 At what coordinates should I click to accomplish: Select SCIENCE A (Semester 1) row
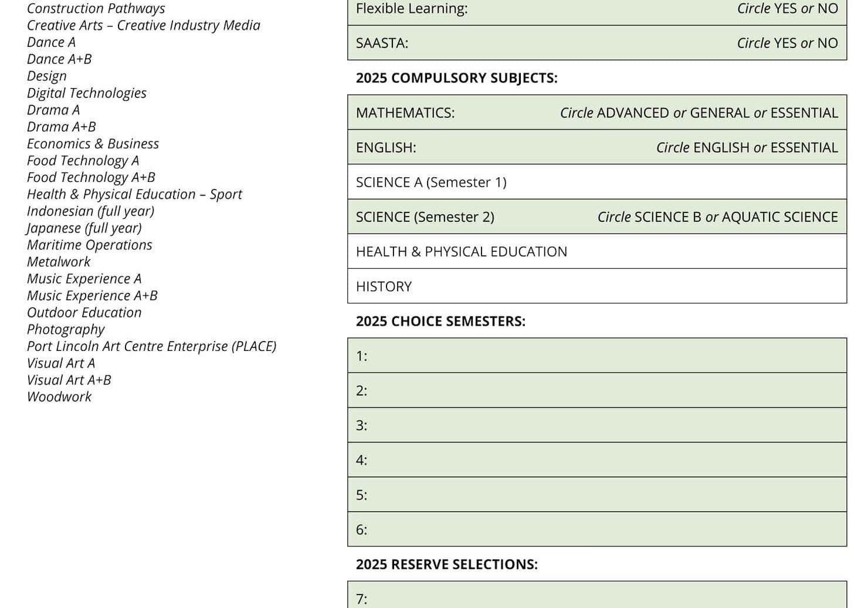pos(597,182)
